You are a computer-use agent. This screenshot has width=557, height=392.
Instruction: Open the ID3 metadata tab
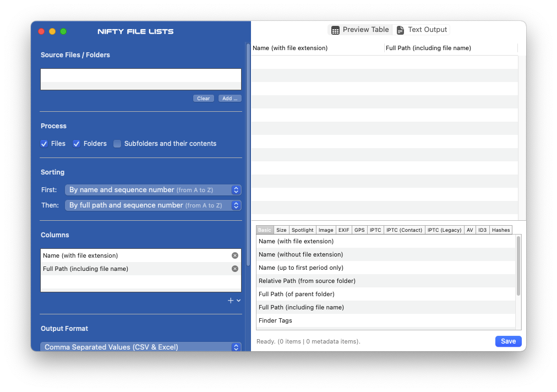pyautogui.click(x=482, y=230)
